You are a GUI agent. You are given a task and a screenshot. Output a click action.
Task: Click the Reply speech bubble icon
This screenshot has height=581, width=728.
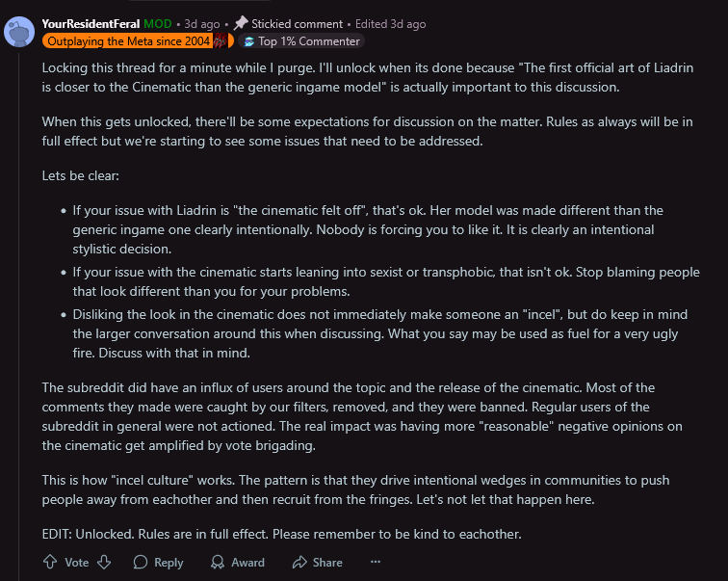coord(141,562)
